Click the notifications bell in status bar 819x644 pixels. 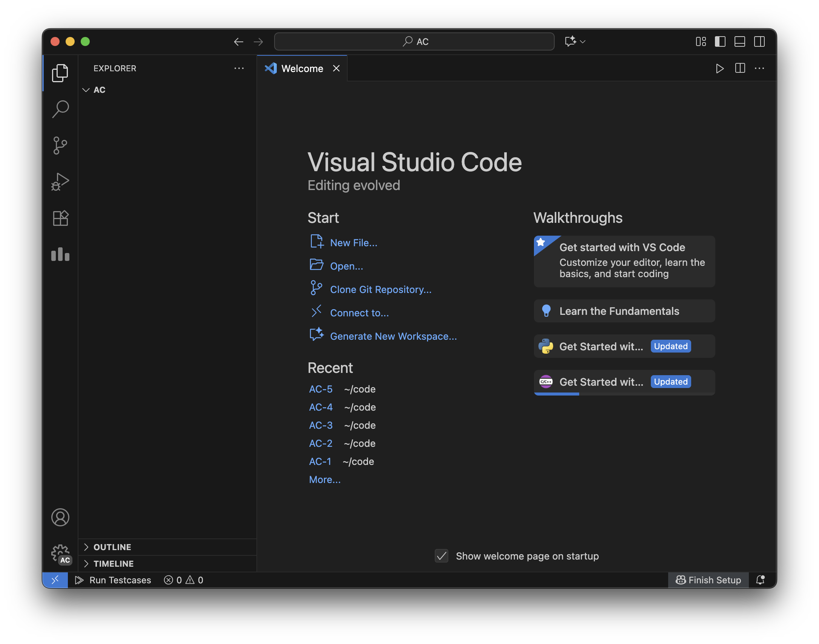pyautogui.click(x=760, y=580)
